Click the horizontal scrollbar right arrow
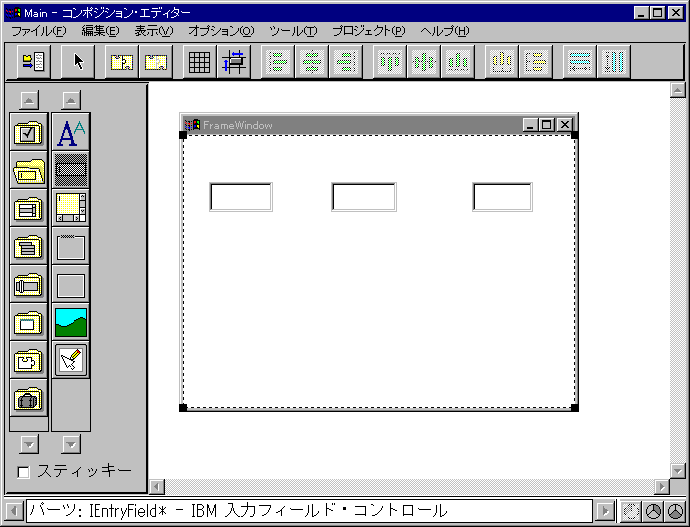Viewport: 690px width, 527px height. click(661, 487)
